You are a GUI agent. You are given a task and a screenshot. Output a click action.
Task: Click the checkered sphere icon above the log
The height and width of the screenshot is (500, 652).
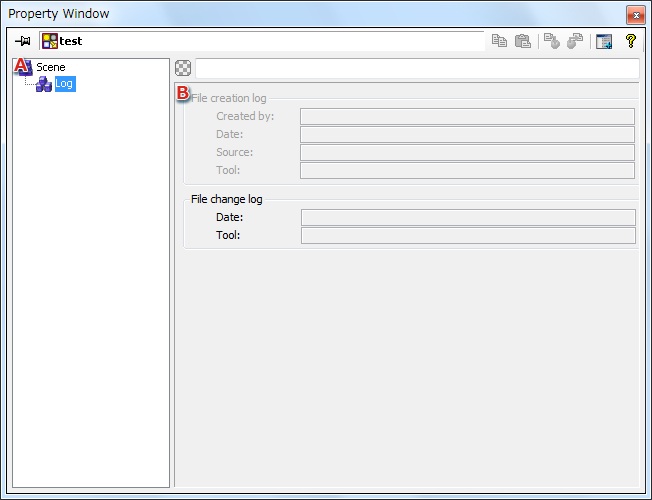pyautogui.click(x=183, y=68)
